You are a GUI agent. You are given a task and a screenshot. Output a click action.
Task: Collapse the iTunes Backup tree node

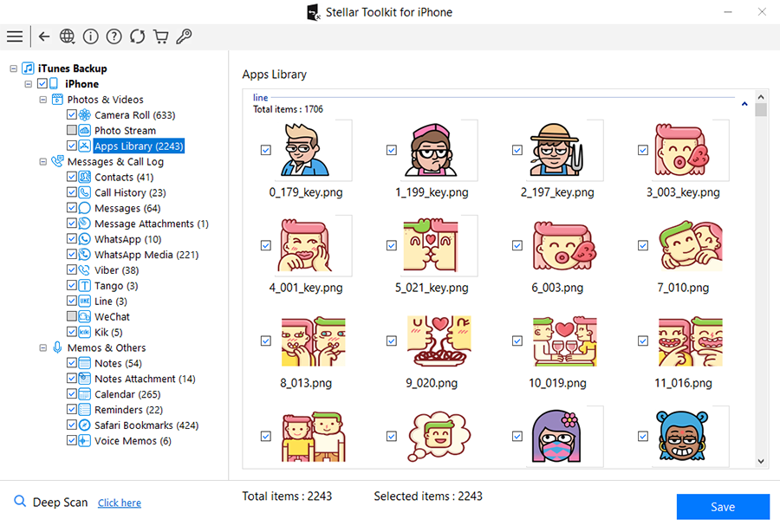13,68
